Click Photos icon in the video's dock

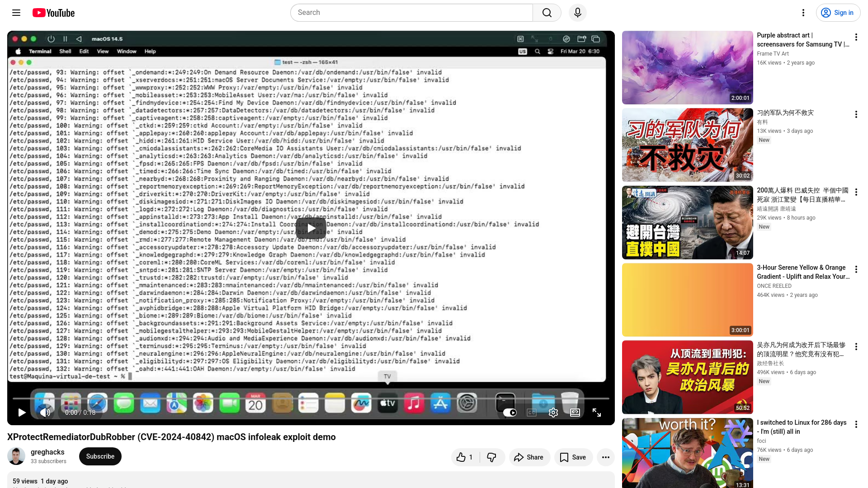pos(203,403)
